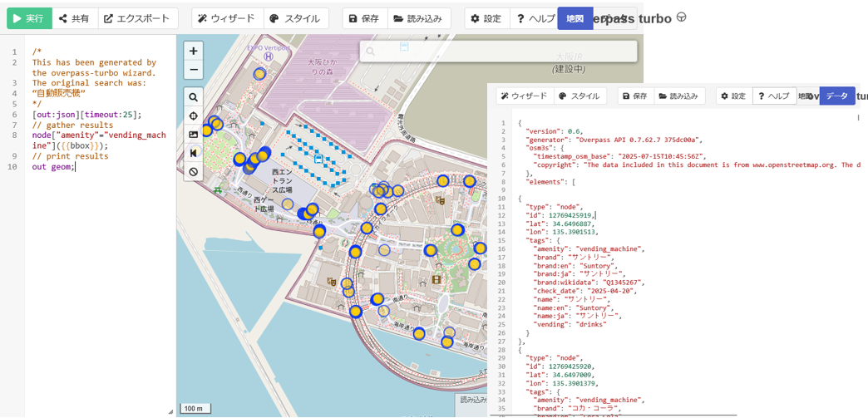Screen dimensions: 868x418
Task: Switch to the 地図 map tab
Action: tap(575, 18)
